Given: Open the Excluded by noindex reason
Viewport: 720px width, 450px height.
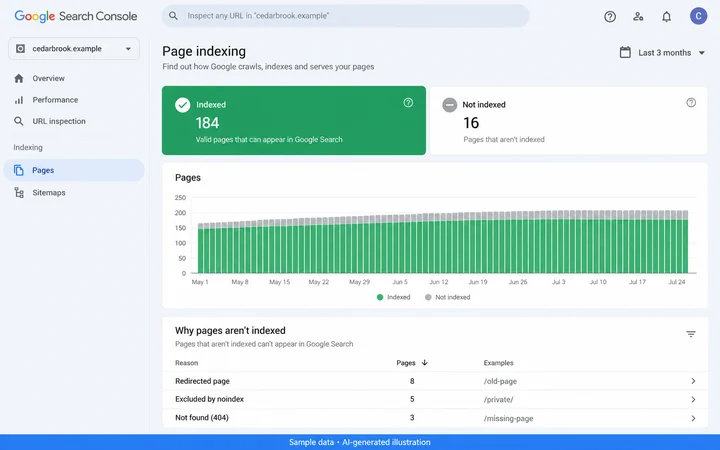Looking at the screenshot, I should pyautogui.click(x=209, y=399).
